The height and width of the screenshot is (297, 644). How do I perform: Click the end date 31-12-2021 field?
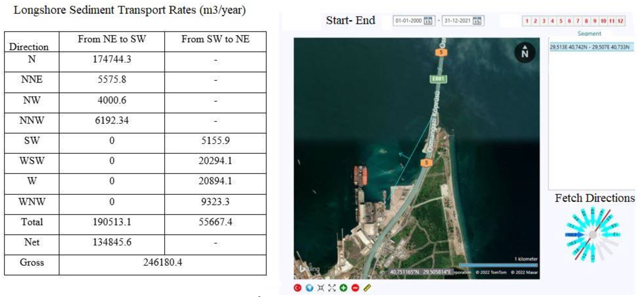pos(457,21)
